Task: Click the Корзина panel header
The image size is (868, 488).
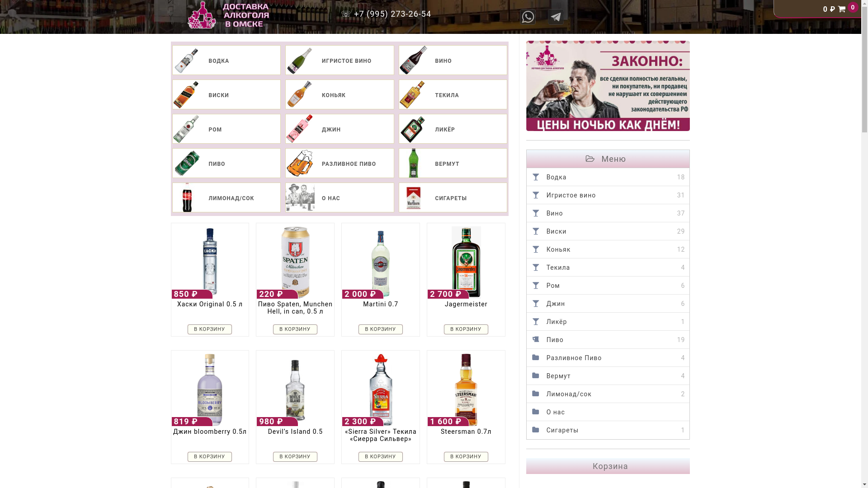Action: coord(608,466)
